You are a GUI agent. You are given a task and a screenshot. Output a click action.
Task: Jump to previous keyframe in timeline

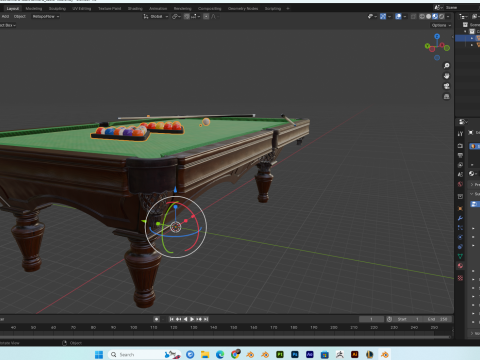point(178,319)
